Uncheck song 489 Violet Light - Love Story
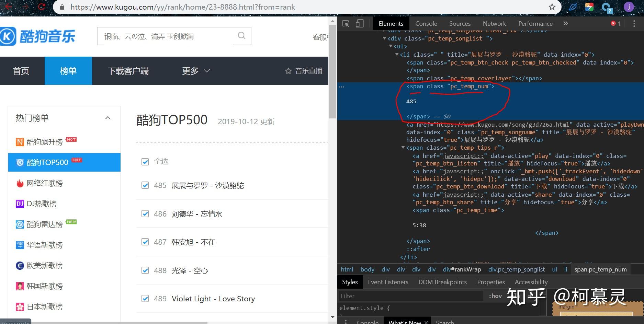 145,299
